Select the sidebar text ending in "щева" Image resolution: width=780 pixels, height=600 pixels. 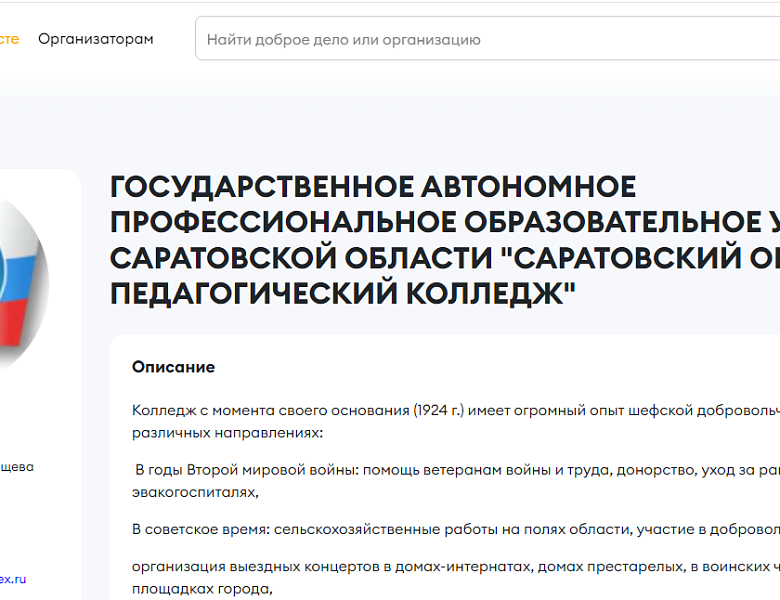click(17, 467)
